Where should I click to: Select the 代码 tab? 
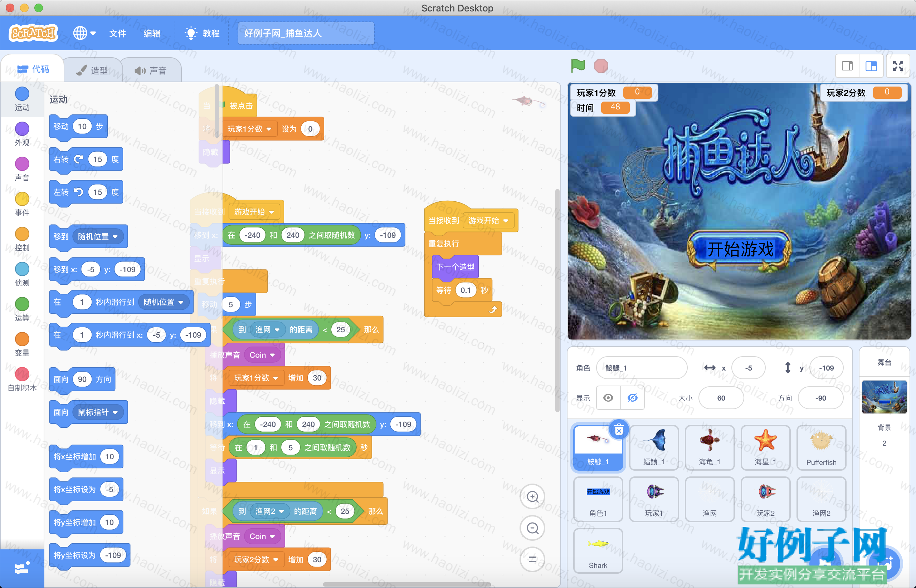coord(33,69)
